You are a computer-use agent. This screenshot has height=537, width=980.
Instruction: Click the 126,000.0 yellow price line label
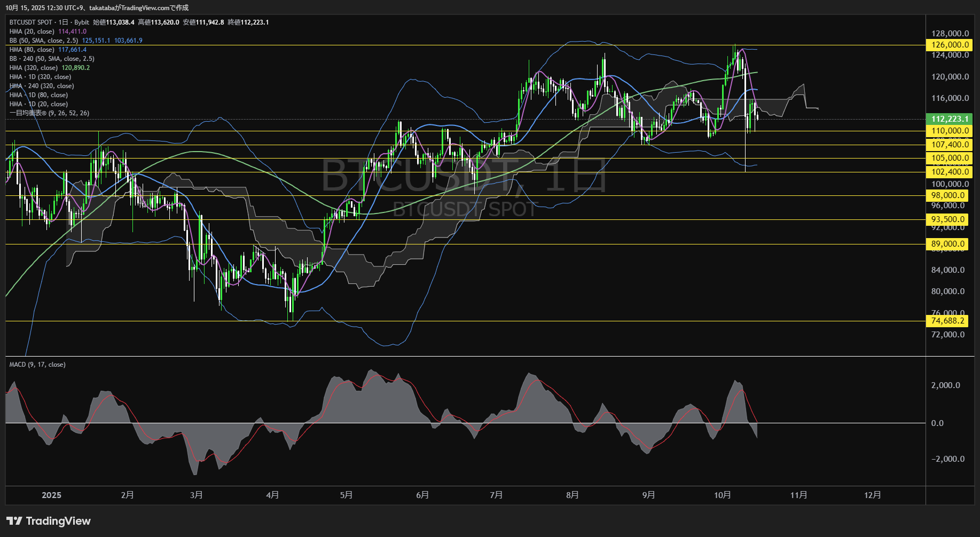pos(949,45)
